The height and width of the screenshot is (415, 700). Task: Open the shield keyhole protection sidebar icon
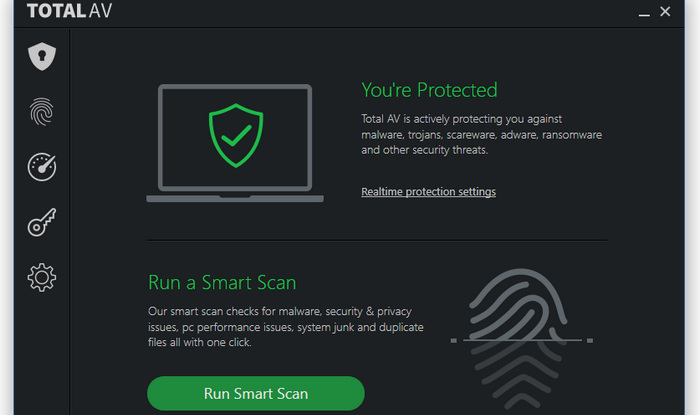42,57
